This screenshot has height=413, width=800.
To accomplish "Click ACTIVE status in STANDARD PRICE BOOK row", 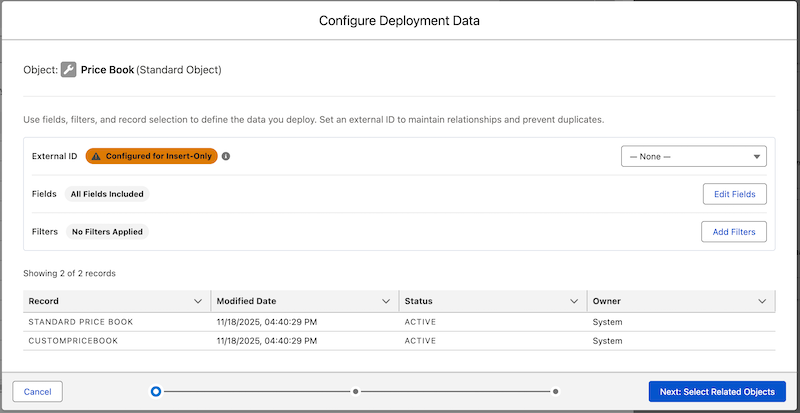I will pyautogui.click(x=420, y=322).
